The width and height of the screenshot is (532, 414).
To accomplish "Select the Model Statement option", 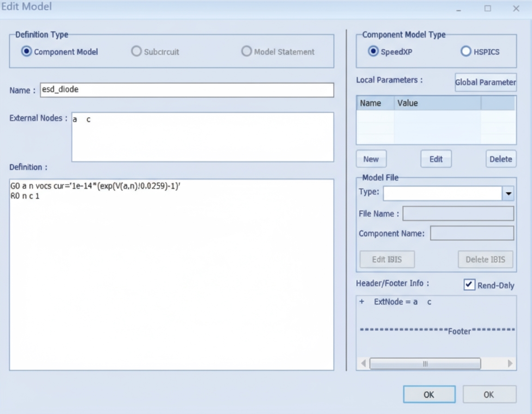I will click(247, 52).
